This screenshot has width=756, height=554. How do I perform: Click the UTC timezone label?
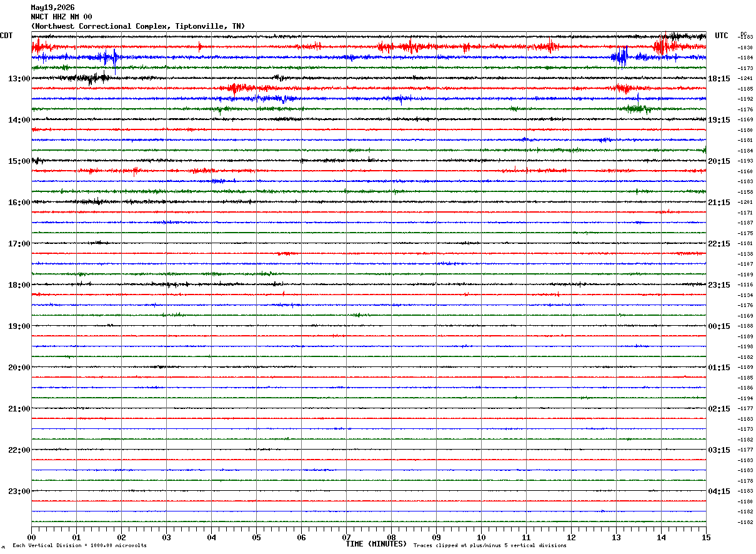coord(722,36)
